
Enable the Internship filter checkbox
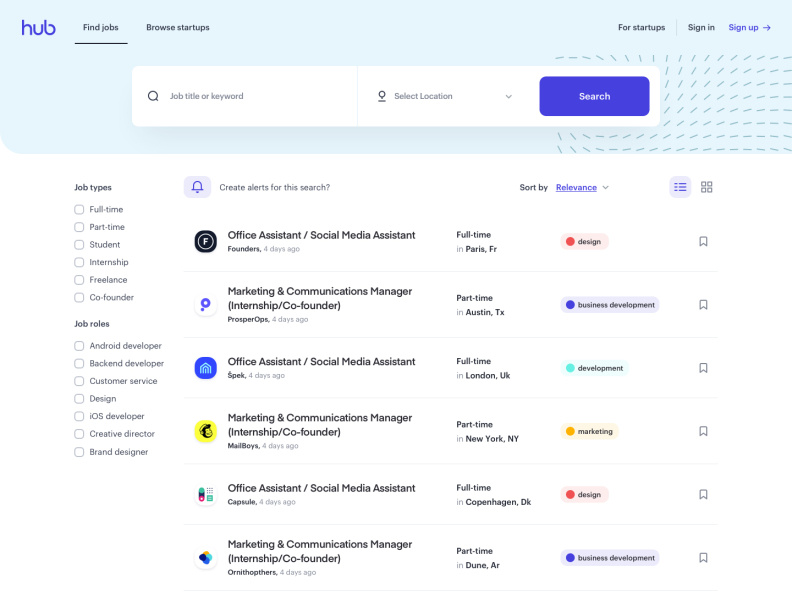coord(79,262)
